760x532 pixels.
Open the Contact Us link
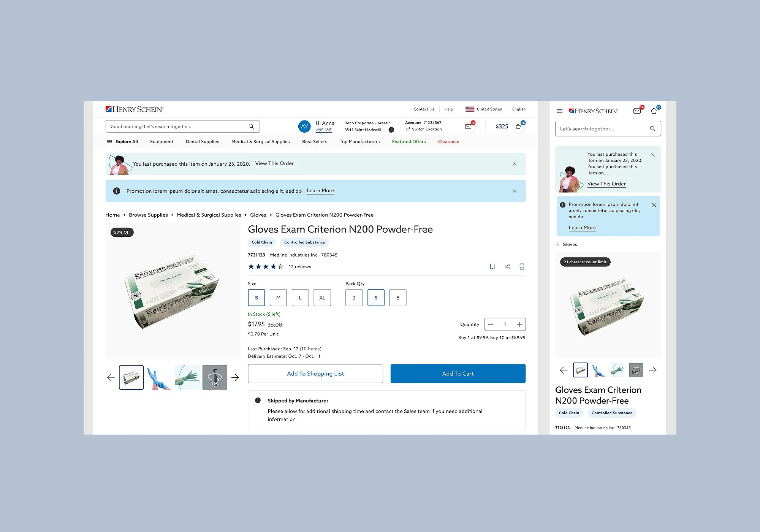point(424,109)
